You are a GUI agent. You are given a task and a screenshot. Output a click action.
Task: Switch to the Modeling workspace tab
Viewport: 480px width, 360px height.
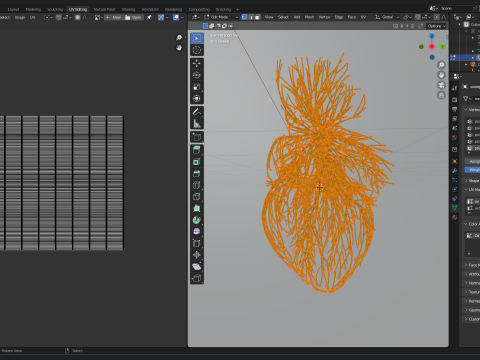[x=33, y=9]
